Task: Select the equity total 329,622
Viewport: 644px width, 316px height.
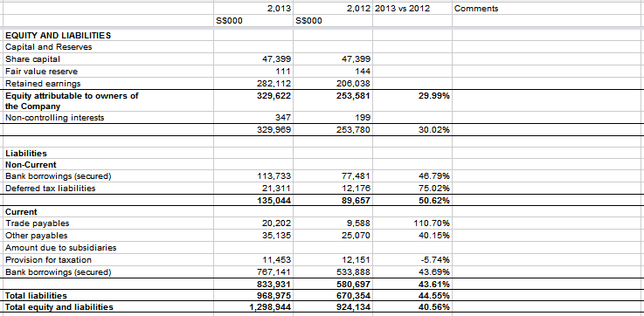Action: (253, 101)
